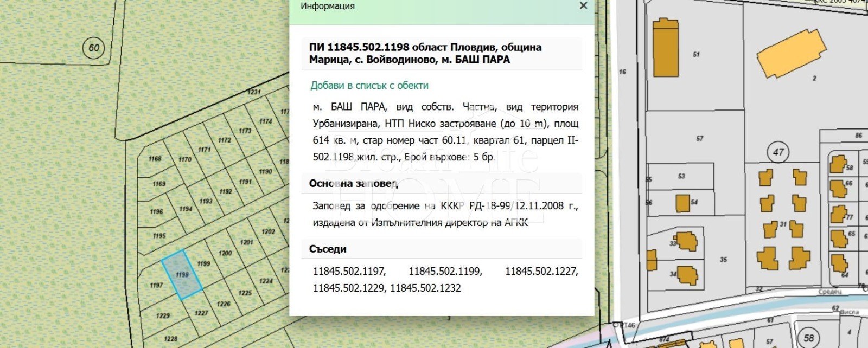Click on parcel 57 in the map
Image resolution: width=868 pixels, height=348 pixels.
699,139
